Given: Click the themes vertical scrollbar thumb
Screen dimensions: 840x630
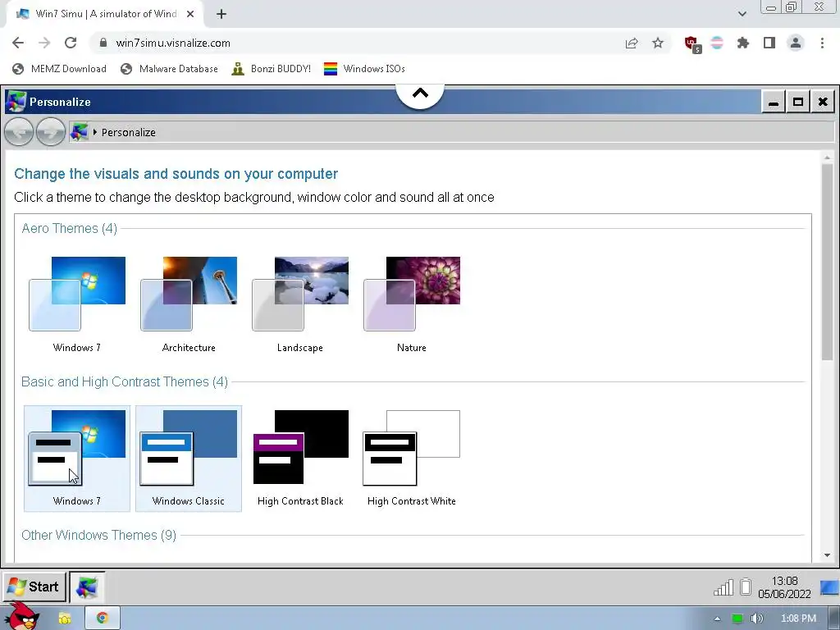Looking at the screenshot, I should click(x=827, y=262).
